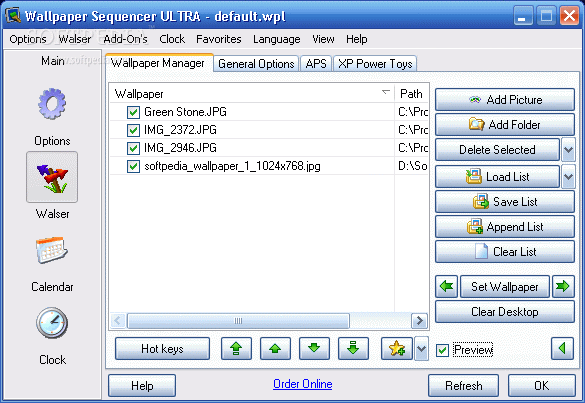Follow the Order Online link
585x403 pixels.
pos(303,384)
